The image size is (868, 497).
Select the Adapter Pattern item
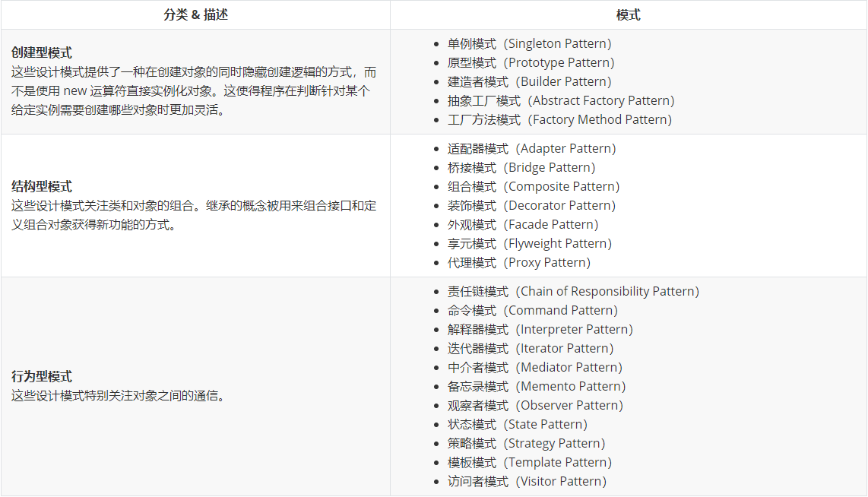click(x=531, y=149)
